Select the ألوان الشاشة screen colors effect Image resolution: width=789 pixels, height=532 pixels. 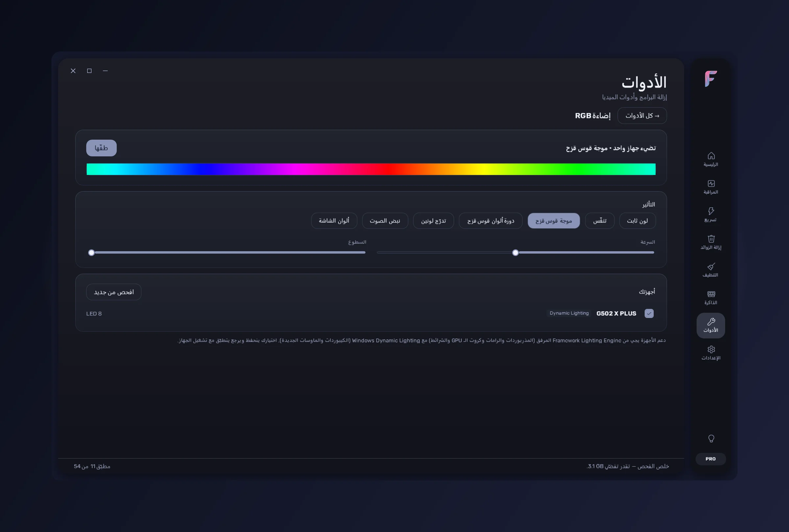pyautogui.click(x=334, y=221)
